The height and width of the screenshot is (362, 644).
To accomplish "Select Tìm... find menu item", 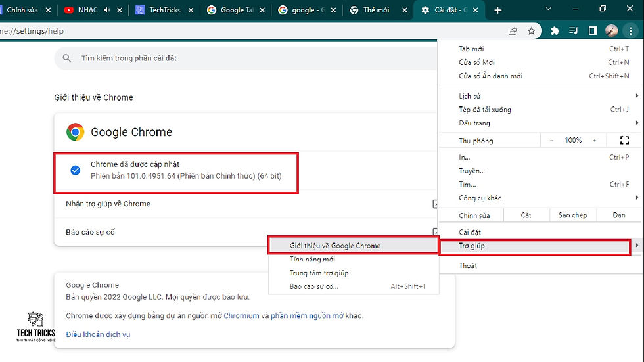I will coord(540,184).
